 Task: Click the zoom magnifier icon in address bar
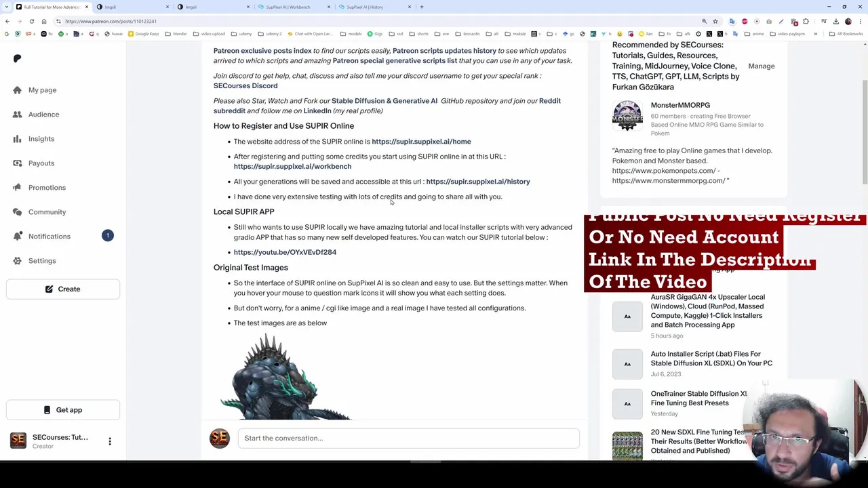(704, 21)
